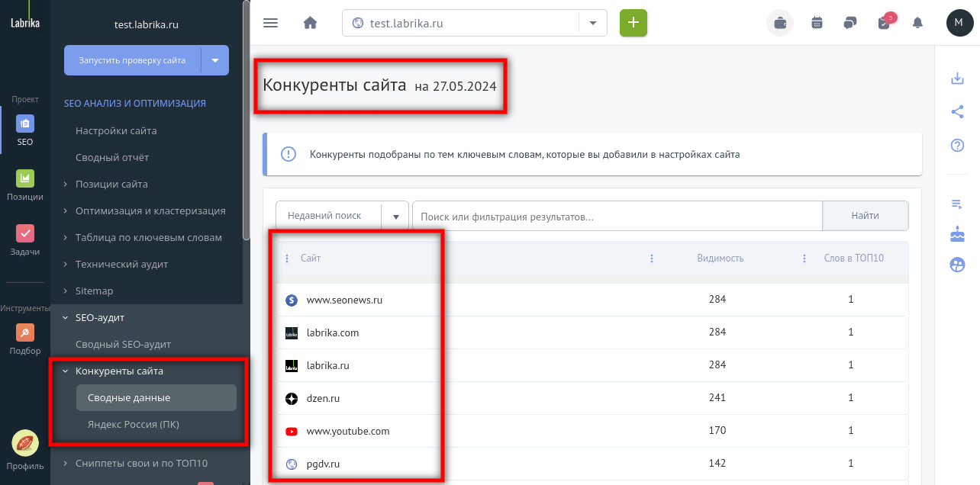This screenshot has height=485, width=980.
Task: Open Настройки сайта menu item
Action: (116, 130)
